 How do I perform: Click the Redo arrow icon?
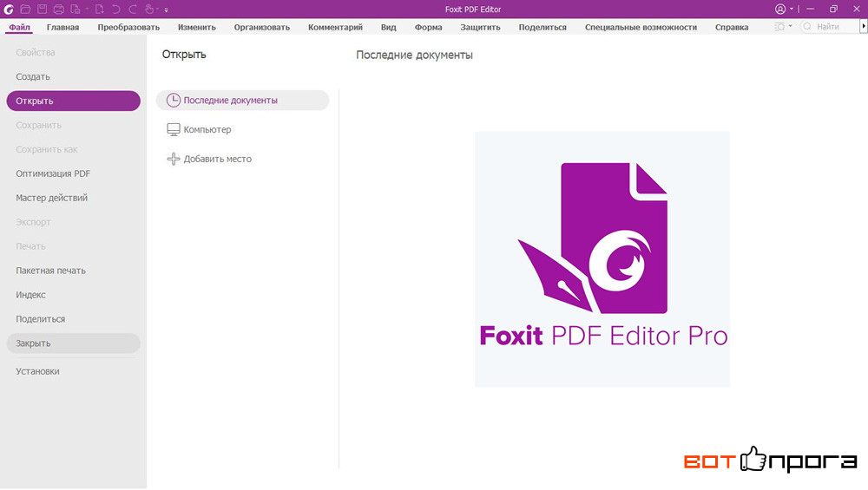click(x=133, y=10)
